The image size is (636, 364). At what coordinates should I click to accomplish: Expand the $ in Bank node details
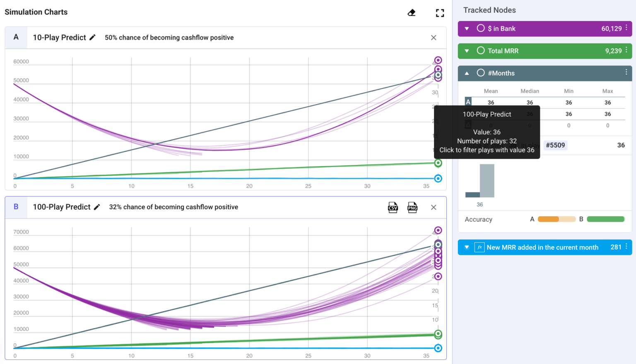(467, 28)
